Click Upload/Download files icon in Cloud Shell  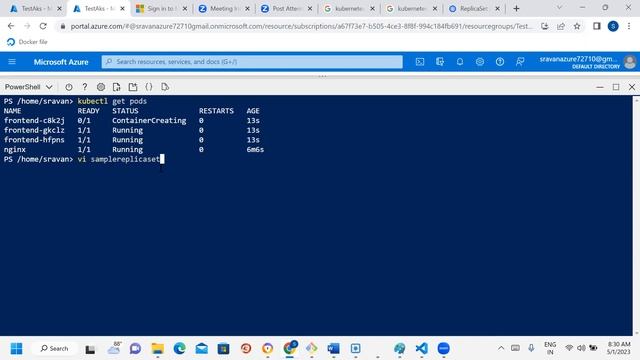coord(117,87)
